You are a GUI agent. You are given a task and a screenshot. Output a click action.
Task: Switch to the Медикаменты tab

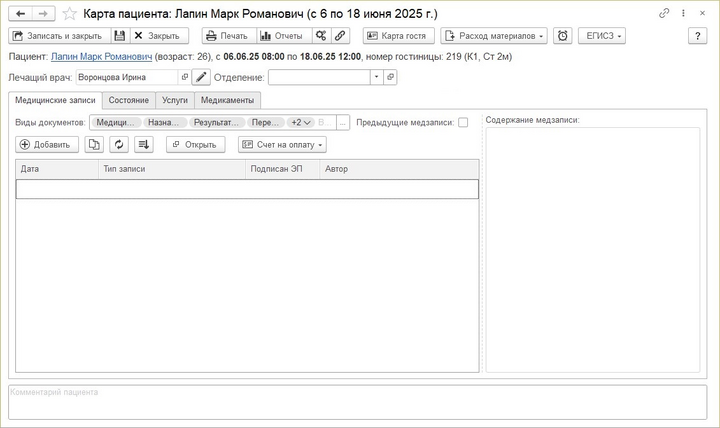coord(227,100)
